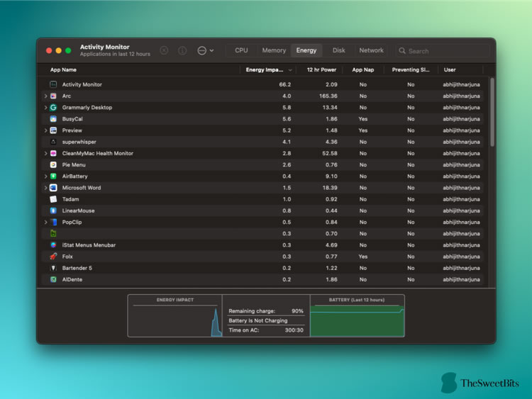Click the Microsoft Word app icon
The image size is (532, 399).
pos(53,188)
